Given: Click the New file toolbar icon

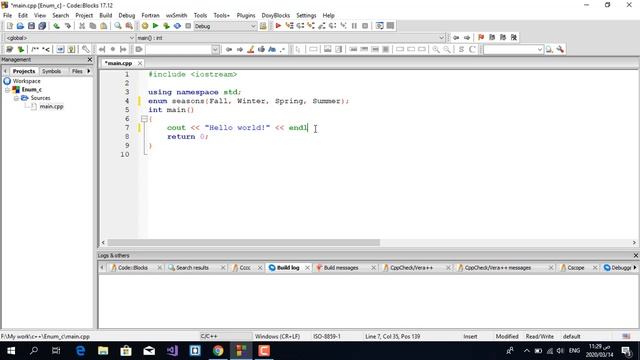Looking at the screenshot, I should coord(9,26).
